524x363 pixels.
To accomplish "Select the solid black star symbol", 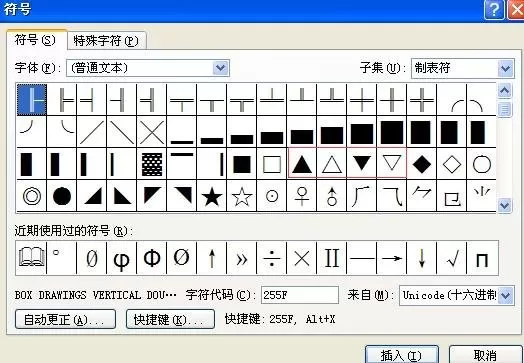I will pos(212,196).
